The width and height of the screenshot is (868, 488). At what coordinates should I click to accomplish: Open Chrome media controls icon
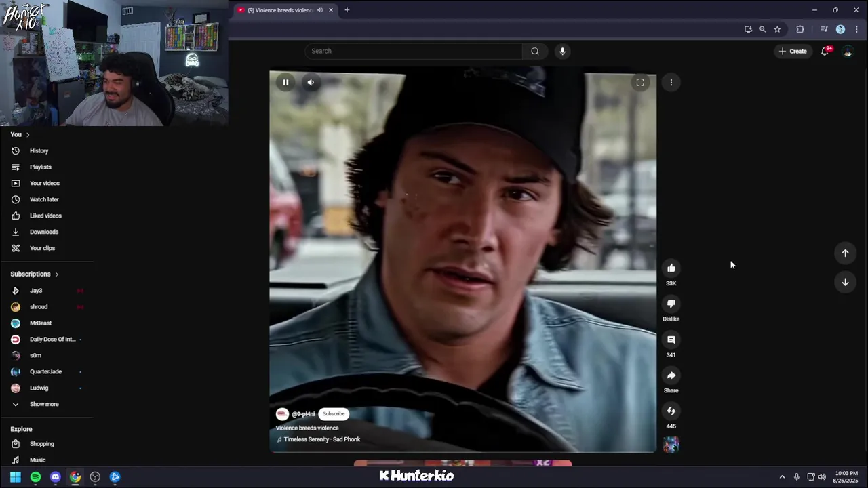[x=824, y=29]
